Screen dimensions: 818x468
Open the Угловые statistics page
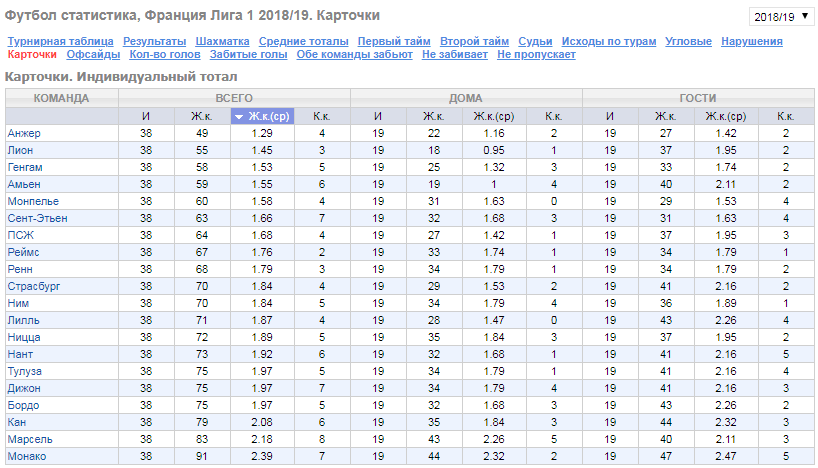688,41
